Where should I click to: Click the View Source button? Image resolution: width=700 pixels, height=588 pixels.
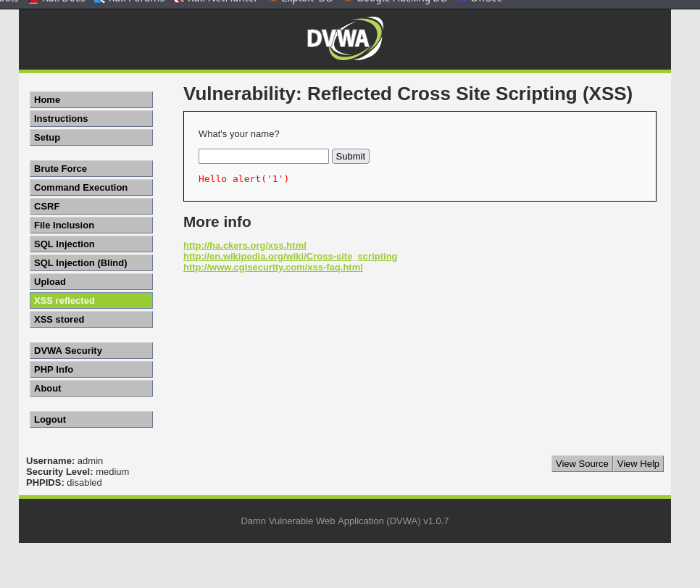(582, 464)
